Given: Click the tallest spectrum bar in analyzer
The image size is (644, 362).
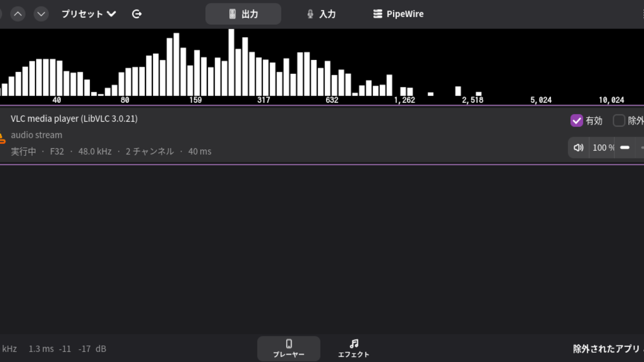Looking at the screenshot, I should [231, 62].
